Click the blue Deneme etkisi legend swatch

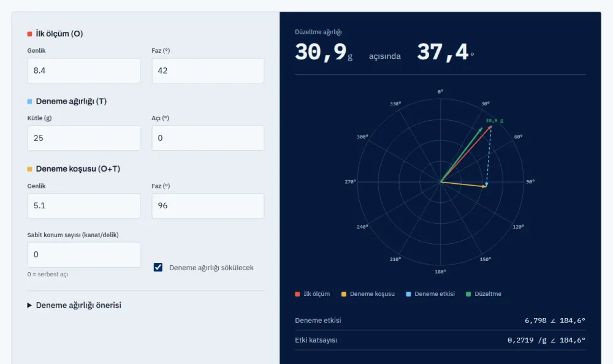click(x=408, y=294)
